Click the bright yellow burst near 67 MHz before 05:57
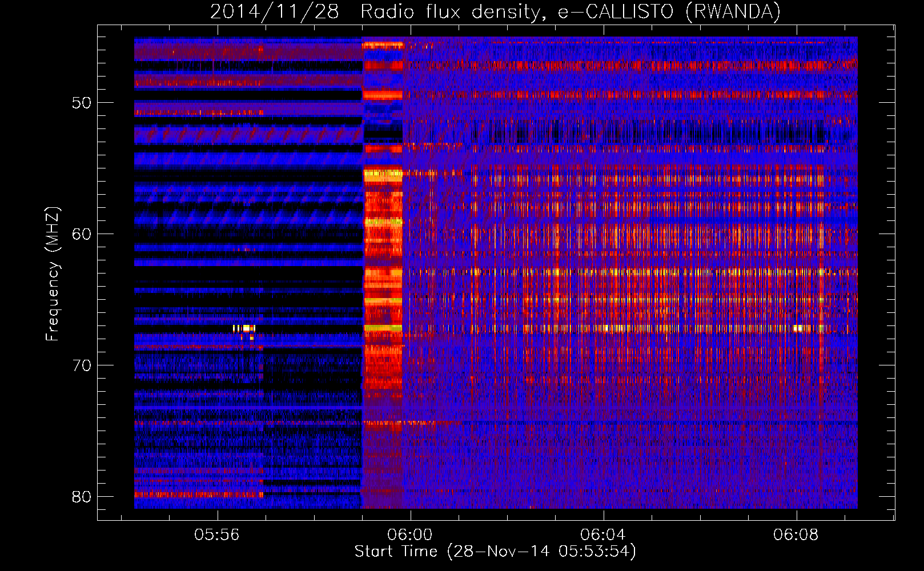This screenshot has height=571, width=924. pos(244,328)
